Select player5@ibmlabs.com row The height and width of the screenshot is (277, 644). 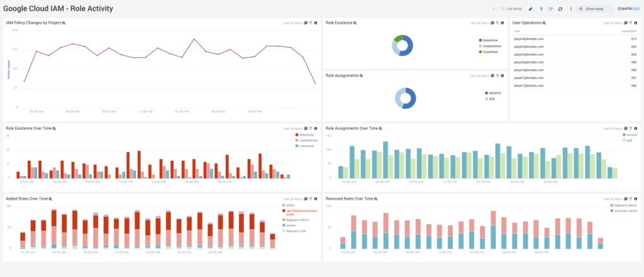[575, 46]
